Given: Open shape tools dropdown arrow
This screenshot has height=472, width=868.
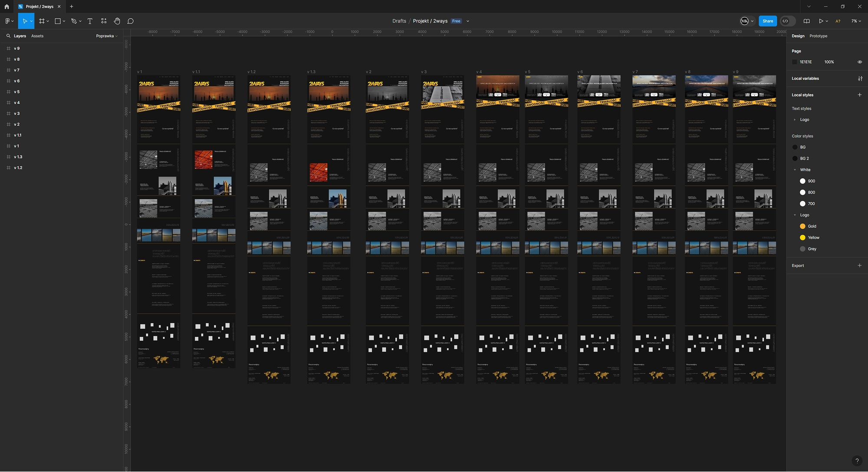Looking at the screenshot, I should click(64, 21).
